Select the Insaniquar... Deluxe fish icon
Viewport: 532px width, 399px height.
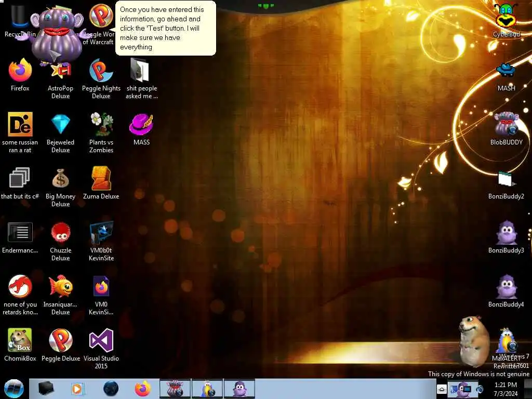(60, 295)
